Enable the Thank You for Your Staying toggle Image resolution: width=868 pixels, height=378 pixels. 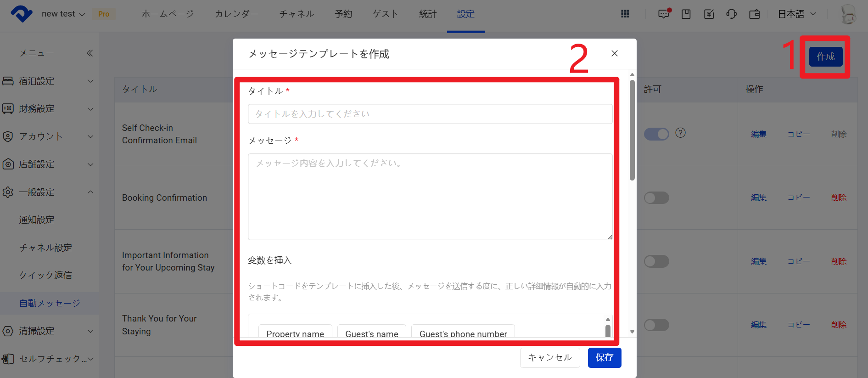tap(656, 325)
